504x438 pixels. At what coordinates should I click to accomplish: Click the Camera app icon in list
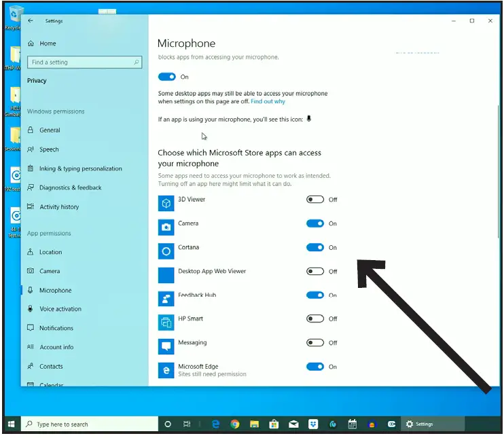point(166,227)
